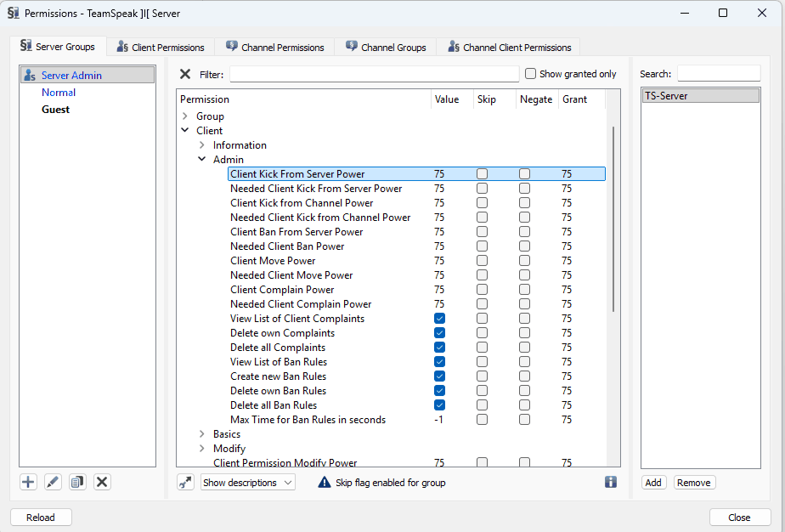Switch to the Server Groups tab
Viewport: 785px width, 532px height.
[x=58, y=47]
